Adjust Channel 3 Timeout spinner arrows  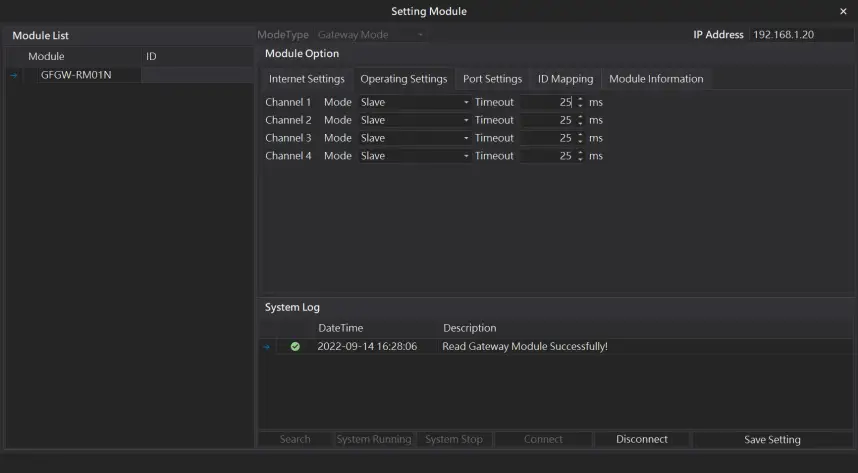(x=580, y=138)
